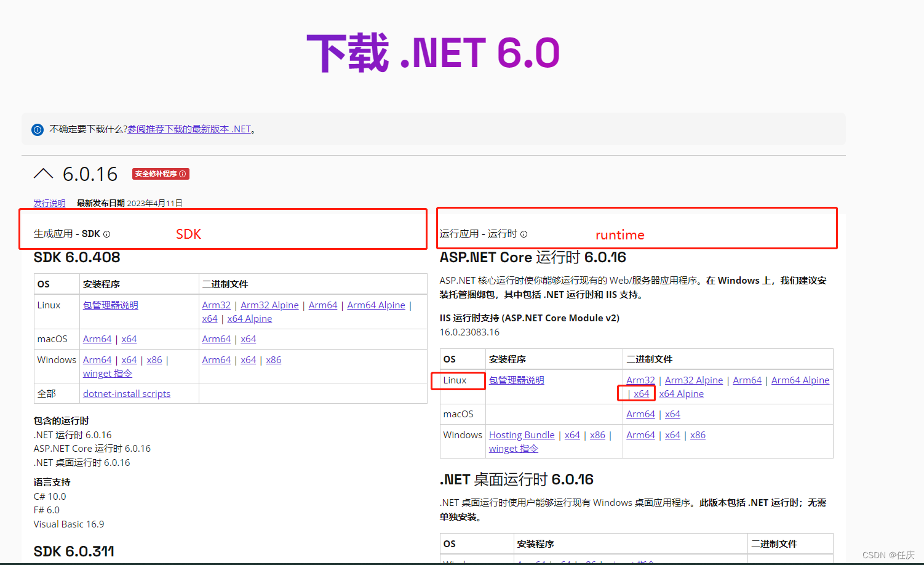
Task: Download SDK Windows x86 installer
Action: [x=154, y=360]
